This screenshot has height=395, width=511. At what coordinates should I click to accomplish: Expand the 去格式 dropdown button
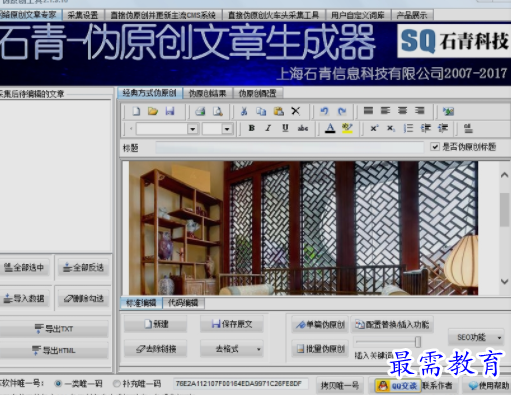259,349
